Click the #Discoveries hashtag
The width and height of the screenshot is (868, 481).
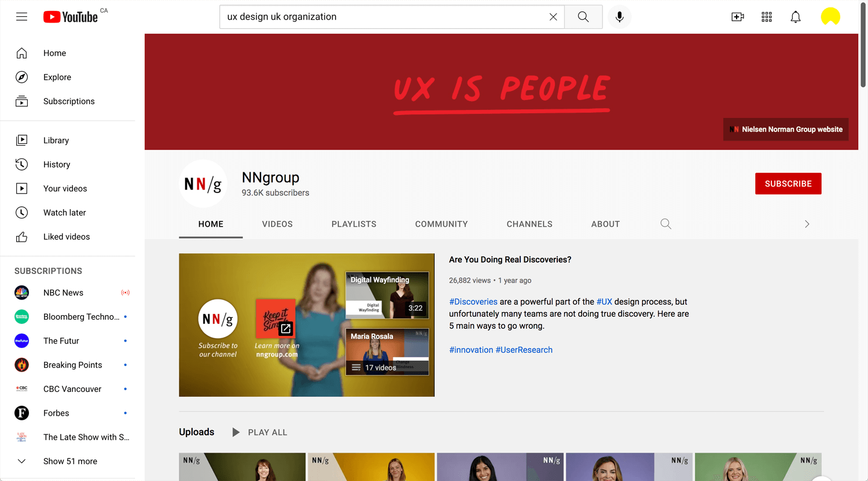473,302
